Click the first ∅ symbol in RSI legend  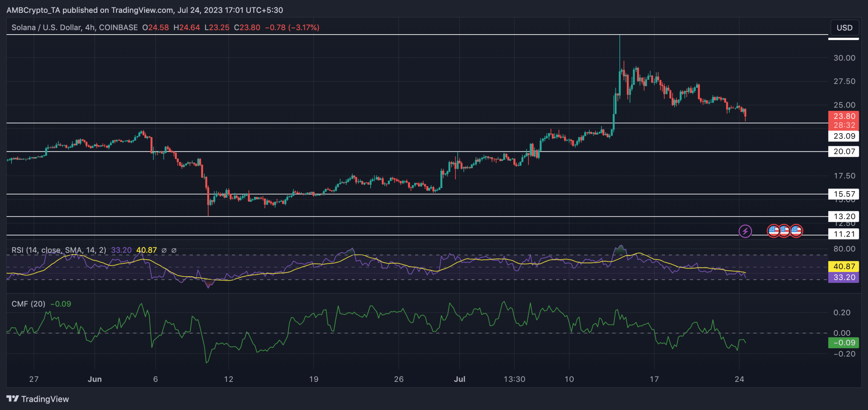[x=164, y=250]
